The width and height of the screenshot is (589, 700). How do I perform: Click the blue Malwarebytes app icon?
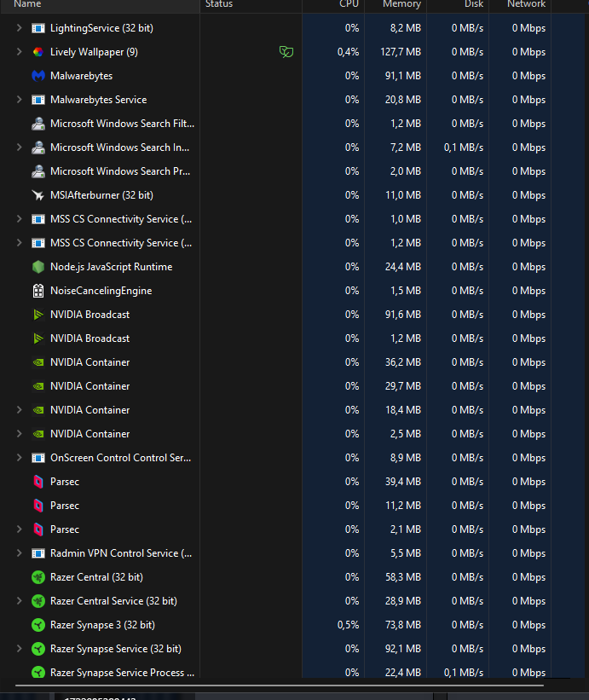38,76
